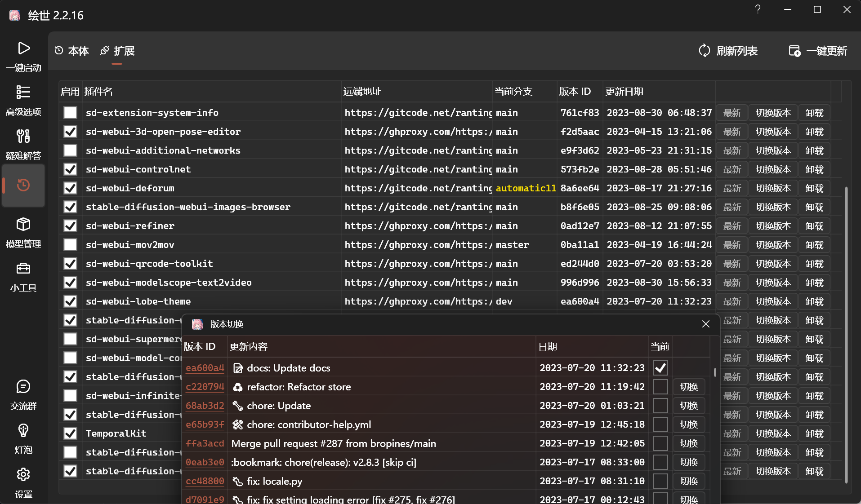Open the 小工具 toolbox panel
Image resolution: width=861 pixels, height=504 pixels.
click(x=23, y=269)
